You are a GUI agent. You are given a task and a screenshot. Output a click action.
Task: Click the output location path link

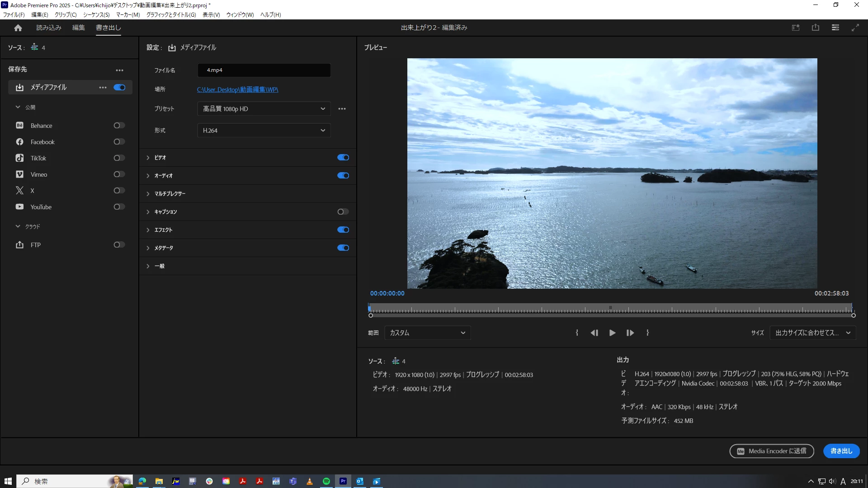[x=237, y=89]
